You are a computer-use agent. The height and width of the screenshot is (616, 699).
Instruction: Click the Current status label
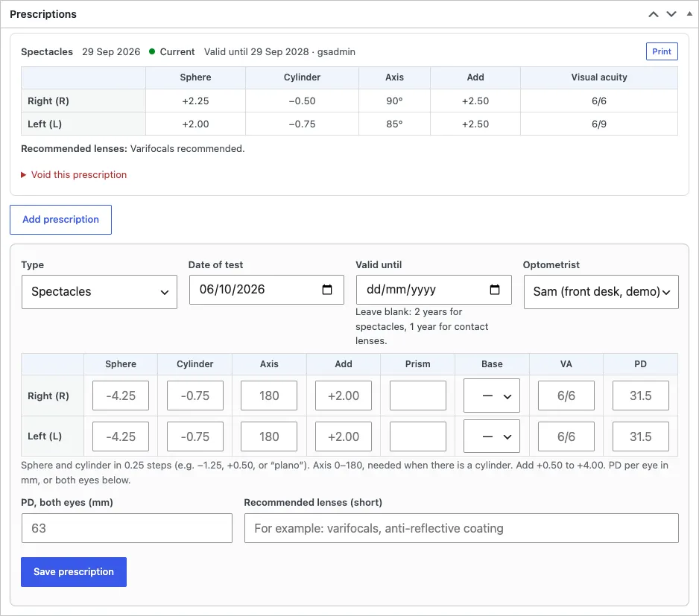pyautogui.click(x=177, y=51)
